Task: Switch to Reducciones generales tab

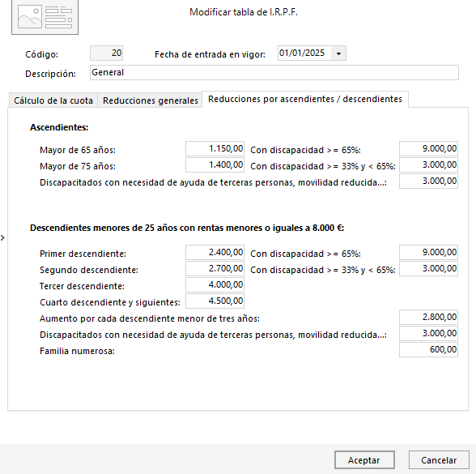Action: [151, 100]
